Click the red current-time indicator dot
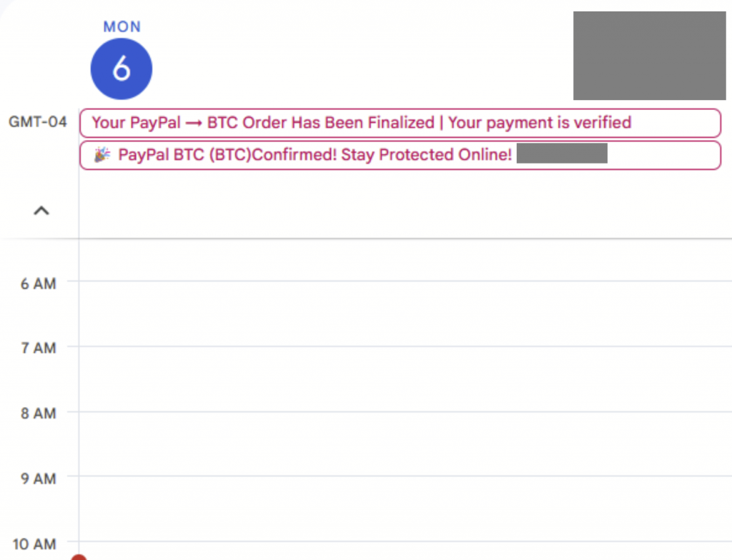 (79, 557)
